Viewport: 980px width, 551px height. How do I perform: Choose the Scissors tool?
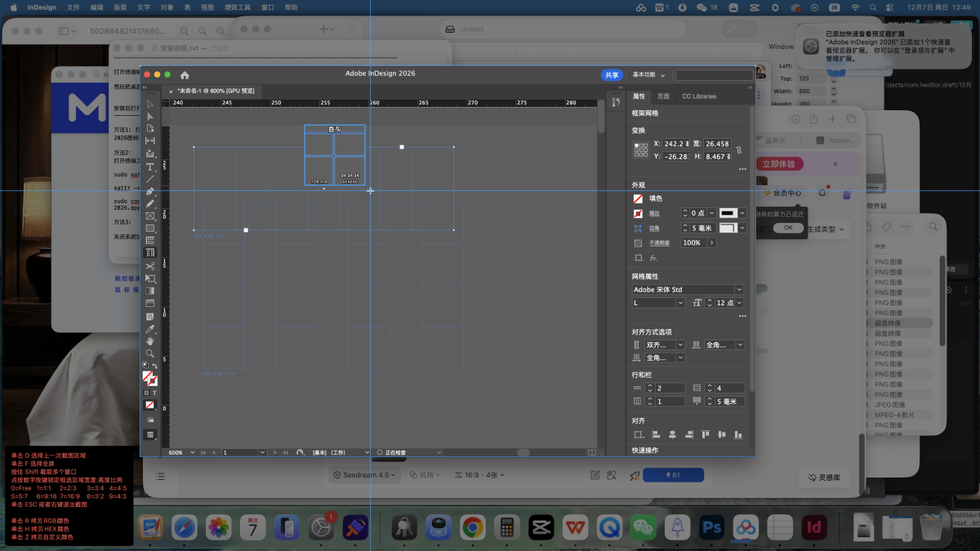point(150,266)
